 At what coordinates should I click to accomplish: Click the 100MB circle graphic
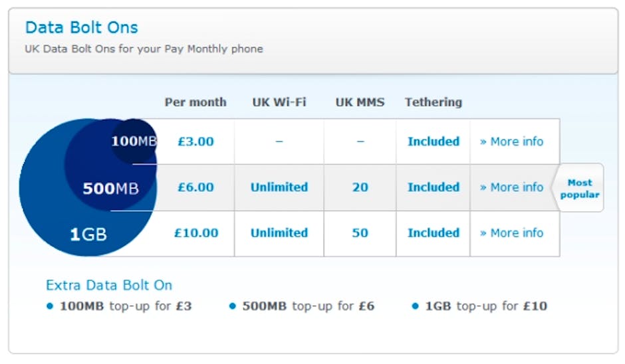(133, 141)
